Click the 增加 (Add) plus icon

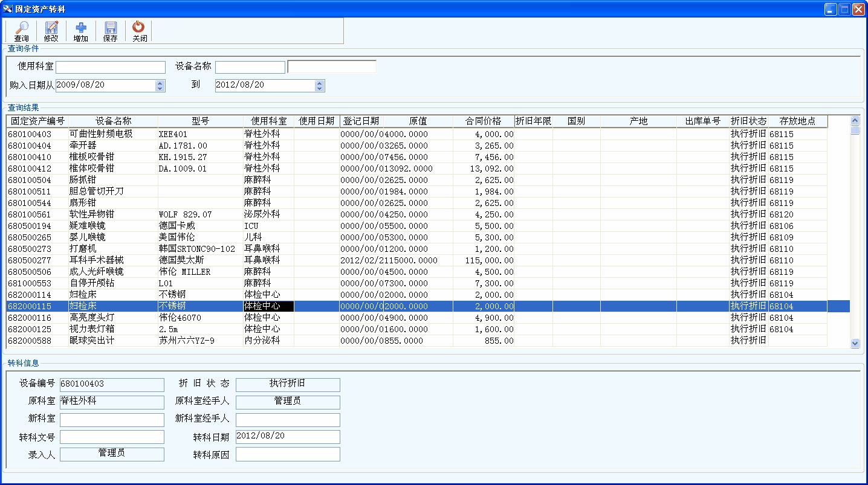81,28
